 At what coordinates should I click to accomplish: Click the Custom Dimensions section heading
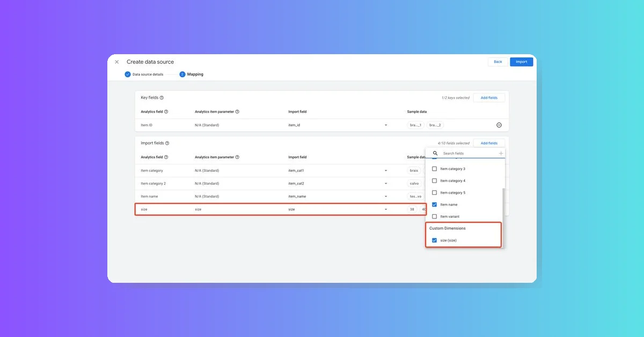[448, 229]
